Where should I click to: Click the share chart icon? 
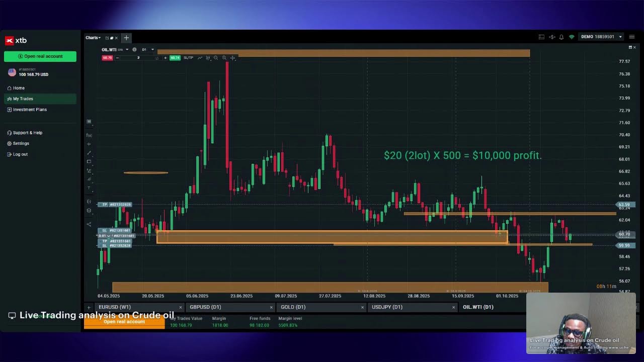pyautogui.click(x=89, y=224)
